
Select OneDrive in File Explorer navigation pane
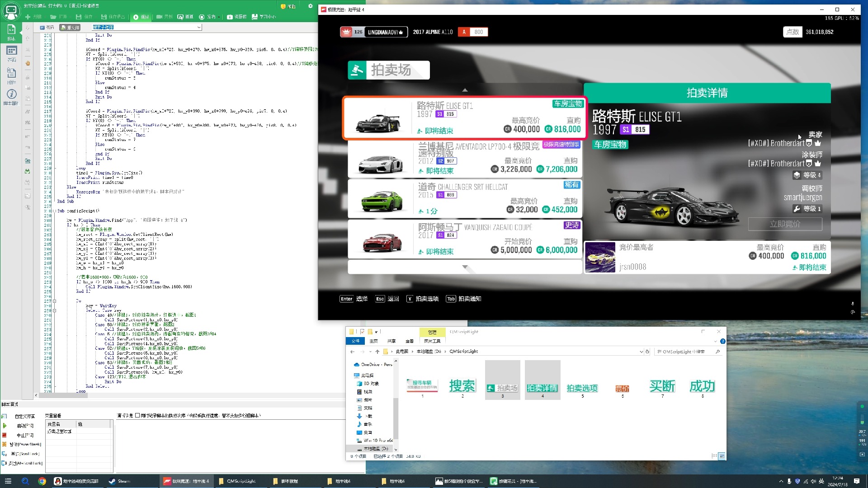373,365
